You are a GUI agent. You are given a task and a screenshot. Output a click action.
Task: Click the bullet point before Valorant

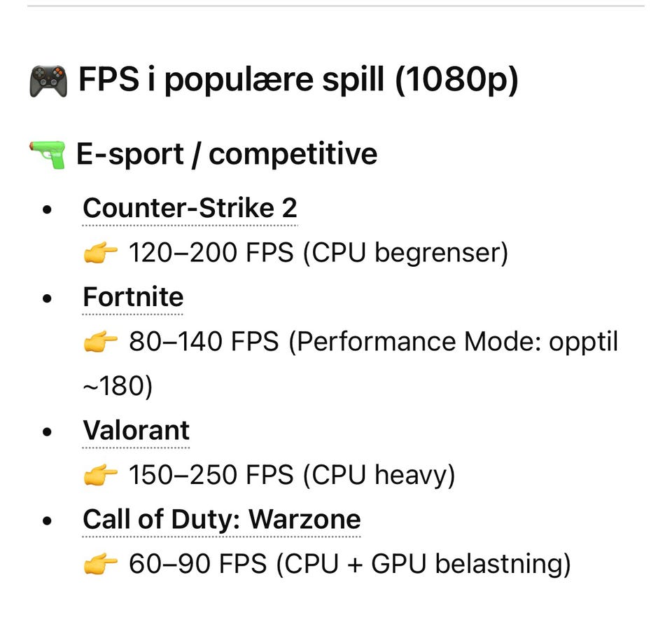click(47, 431)
